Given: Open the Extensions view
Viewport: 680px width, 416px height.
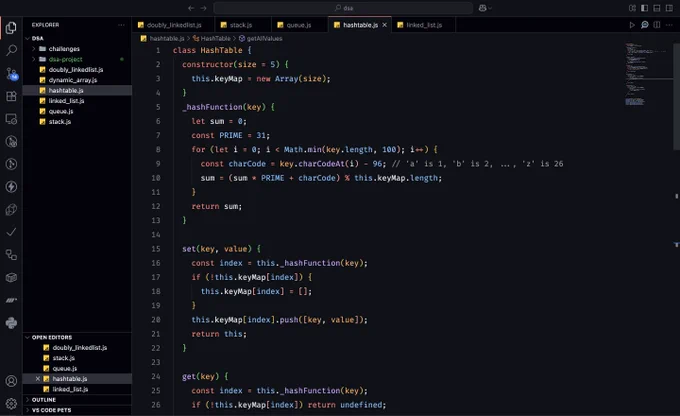Looking at the screenshot, I should point(11,96).
